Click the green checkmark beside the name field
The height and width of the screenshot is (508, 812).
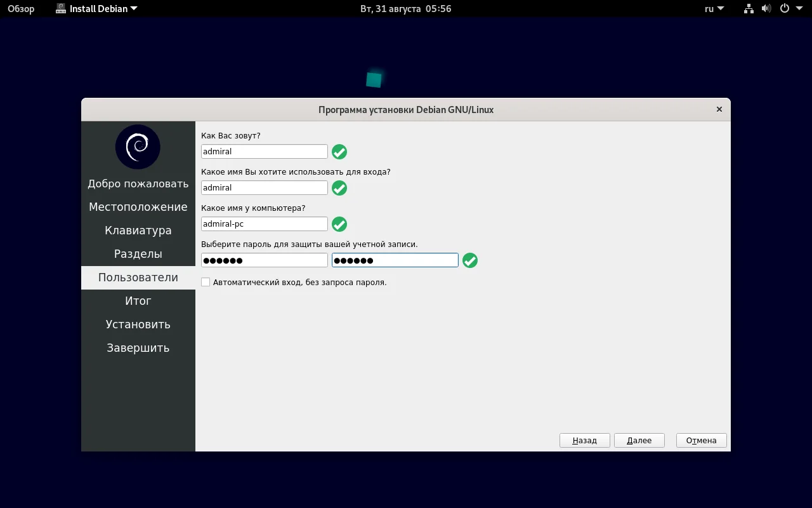click(339, 152)
